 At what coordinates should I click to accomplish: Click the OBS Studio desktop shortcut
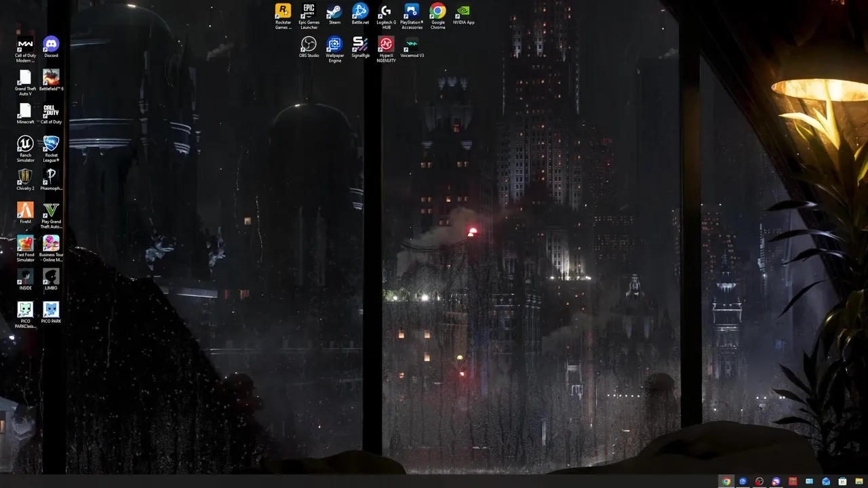(309, 47)
